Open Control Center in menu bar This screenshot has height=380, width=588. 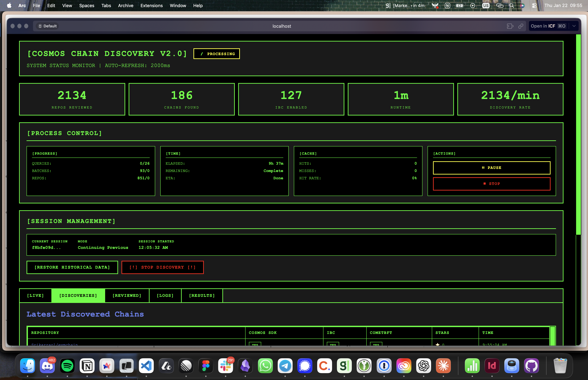[x=534, y=5]
